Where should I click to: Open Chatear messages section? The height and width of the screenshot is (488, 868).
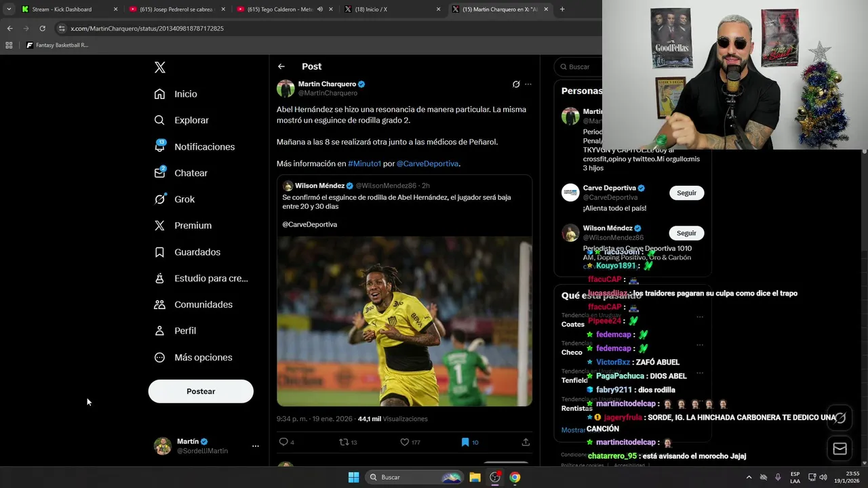180,173
